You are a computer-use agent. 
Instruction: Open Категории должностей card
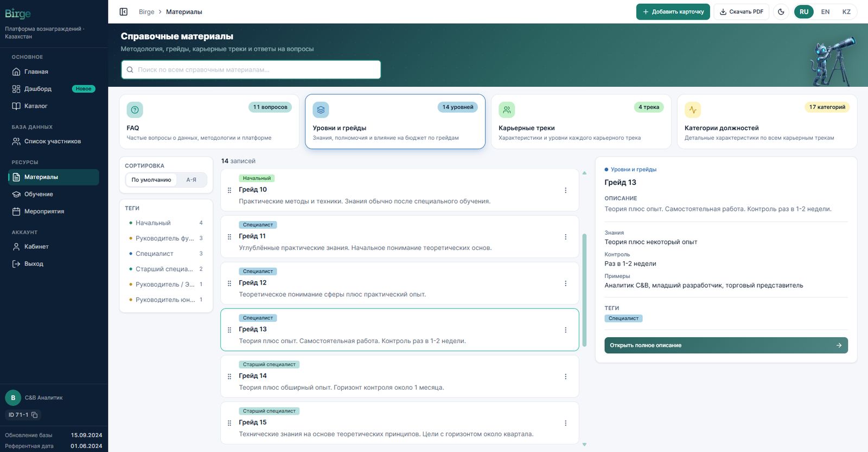(x=767, y=122)
